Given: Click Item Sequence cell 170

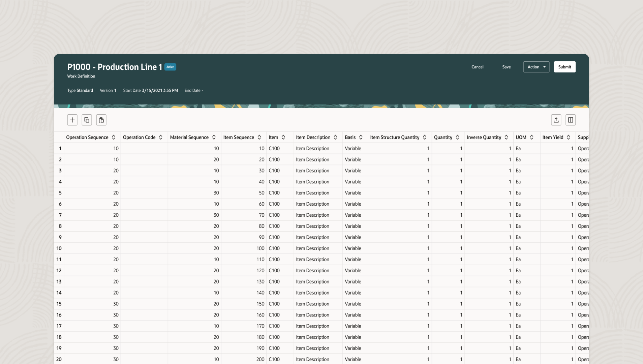Looking at the screenshot, I should tap(244, 326).
